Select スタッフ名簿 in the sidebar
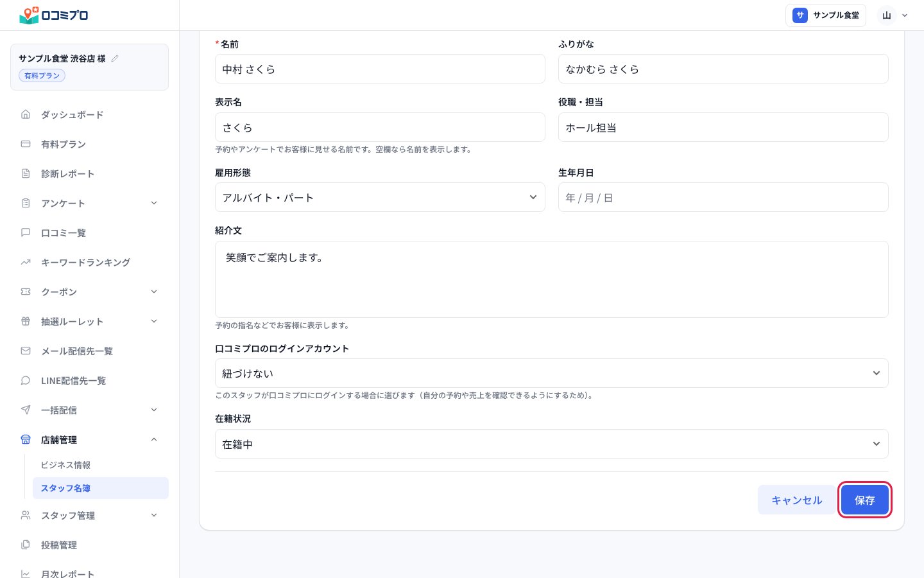Image resolution: width=924 pixels, height=578 pixels. coord(100,488)
